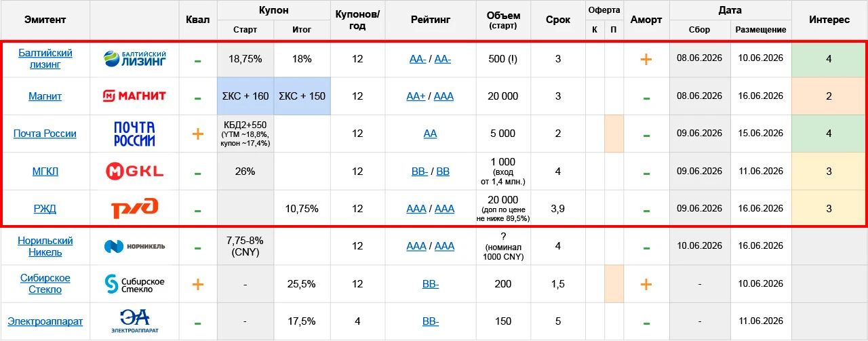Open the BB rating link for МГКЛ

[x=443, y=172]
